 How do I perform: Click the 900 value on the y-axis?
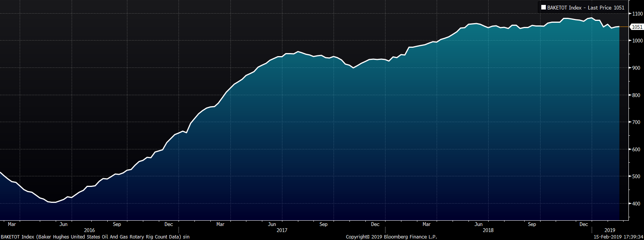click(x=636, y=68)
